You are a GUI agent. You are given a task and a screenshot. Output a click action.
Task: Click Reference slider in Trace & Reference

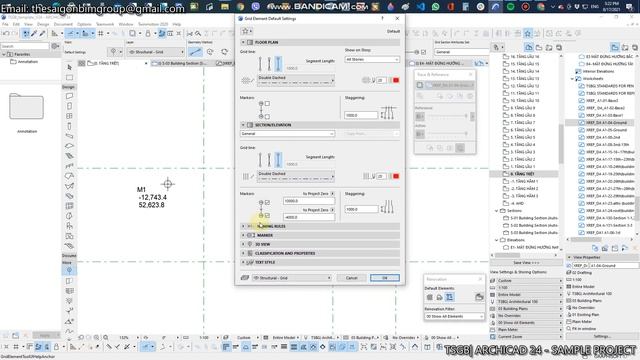tap(447, 116)
